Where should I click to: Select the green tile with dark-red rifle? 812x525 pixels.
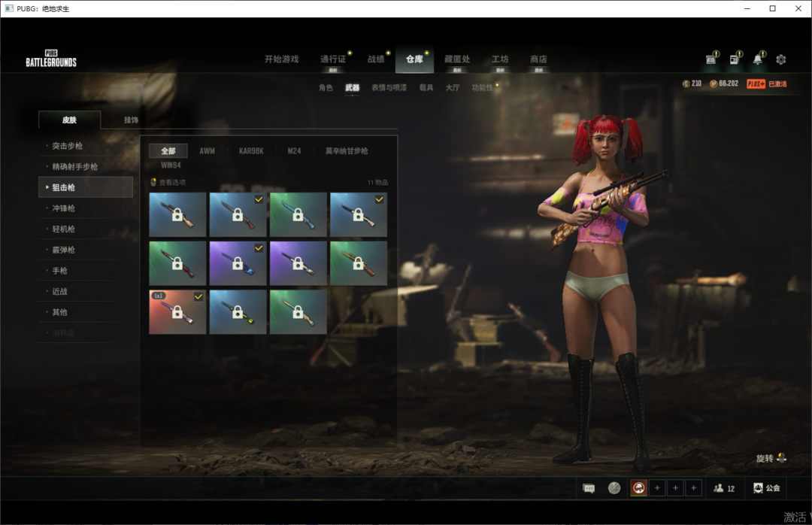tap(177, 263)
